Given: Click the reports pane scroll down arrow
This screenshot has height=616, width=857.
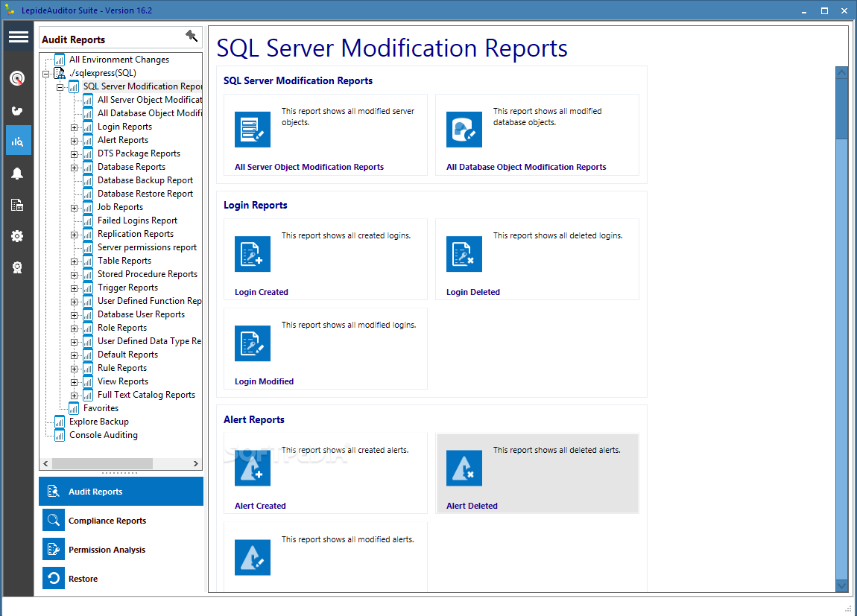Looking at the screenshot, I should tap(841, 586).
